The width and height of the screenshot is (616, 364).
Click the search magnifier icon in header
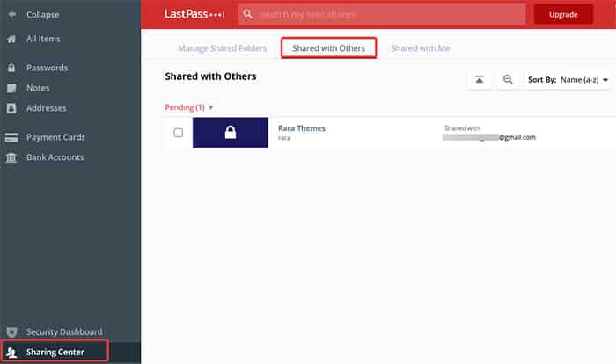coord(247,15)
